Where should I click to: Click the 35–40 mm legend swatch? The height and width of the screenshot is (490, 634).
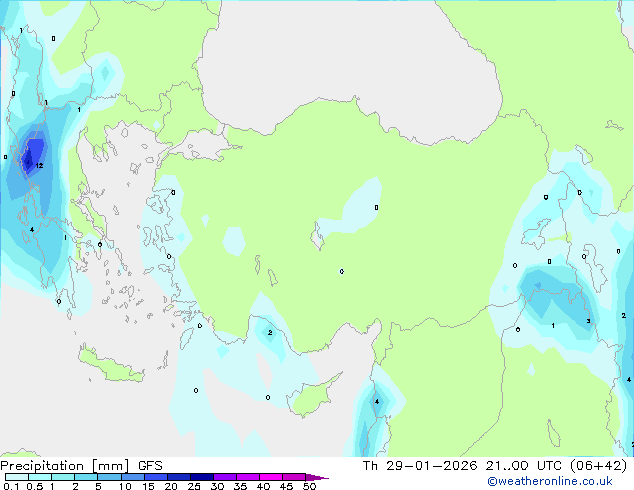click(x=248, y=477)
